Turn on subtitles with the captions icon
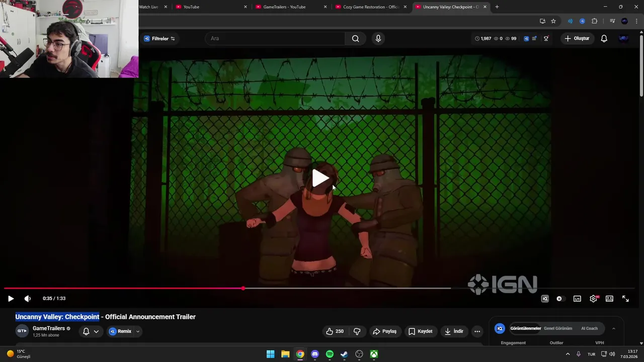This screenshot has width=644, height=362. pyautogui.click(x=577, y=299)
